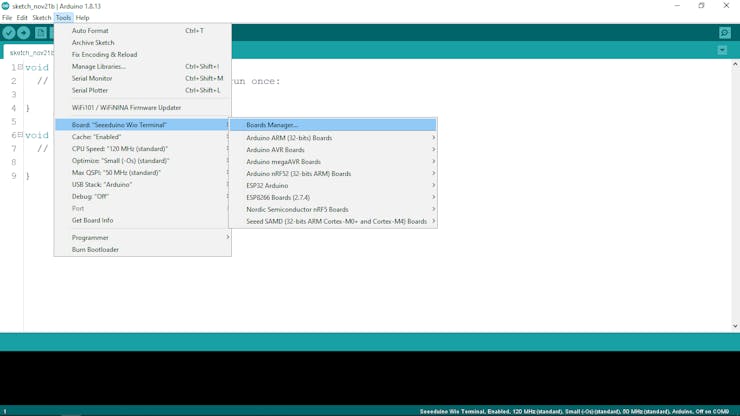740x416 pixels.
Task: Open the Sketch menu
Action: [42, 17]
